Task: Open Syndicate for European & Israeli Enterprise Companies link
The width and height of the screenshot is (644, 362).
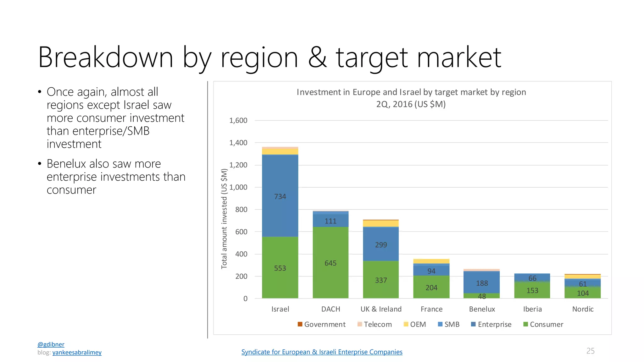Action: (322, 352)
